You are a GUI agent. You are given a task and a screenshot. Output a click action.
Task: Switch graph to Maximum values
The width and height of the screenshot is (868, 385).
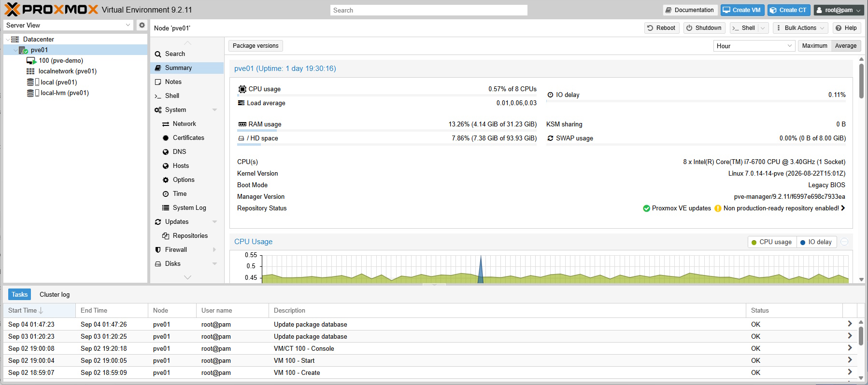point(814,46)
